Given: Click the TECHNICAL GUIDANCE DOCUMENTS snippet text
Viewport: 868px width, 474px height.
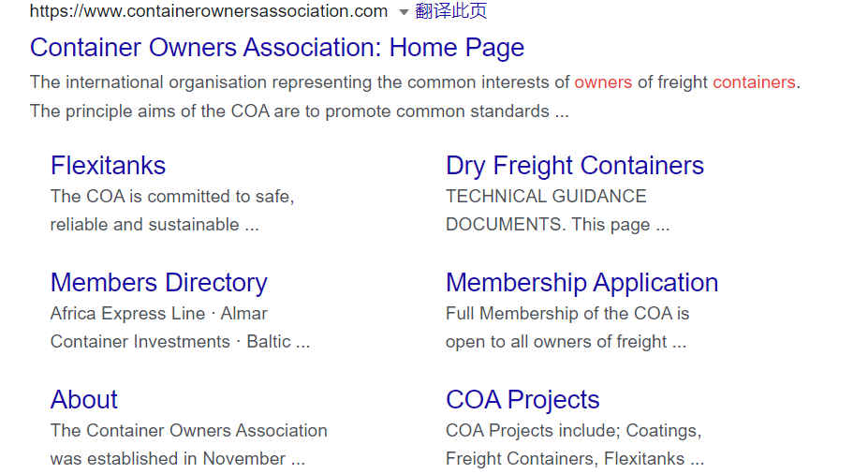Looking at the screenshot, I should click(x=557, y=211).
